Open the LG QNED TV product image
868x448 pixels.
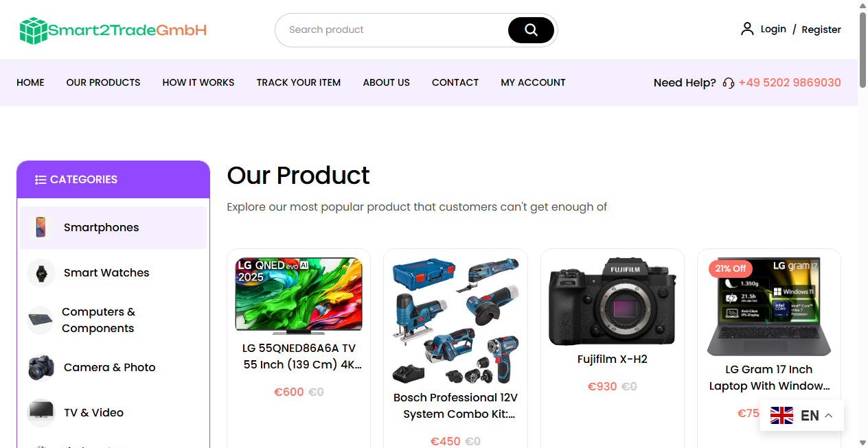click(x=299, y=295)
